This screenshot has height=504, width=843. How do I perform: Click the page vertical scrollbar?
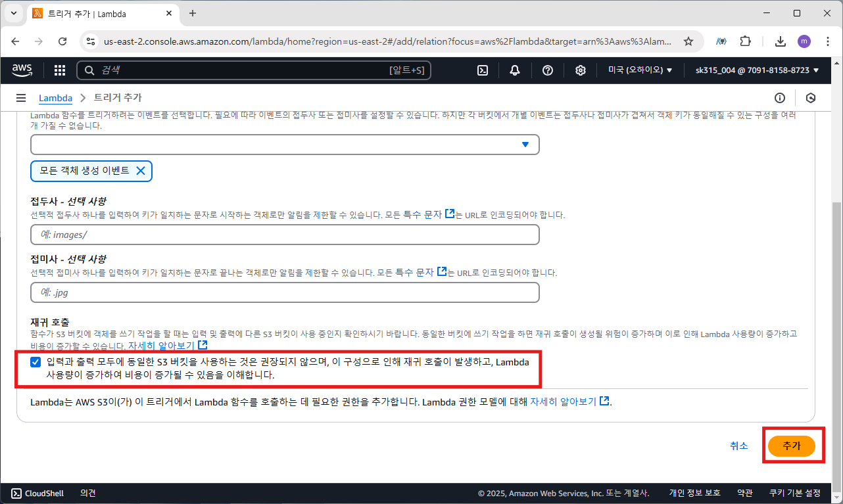pos(836,342)
